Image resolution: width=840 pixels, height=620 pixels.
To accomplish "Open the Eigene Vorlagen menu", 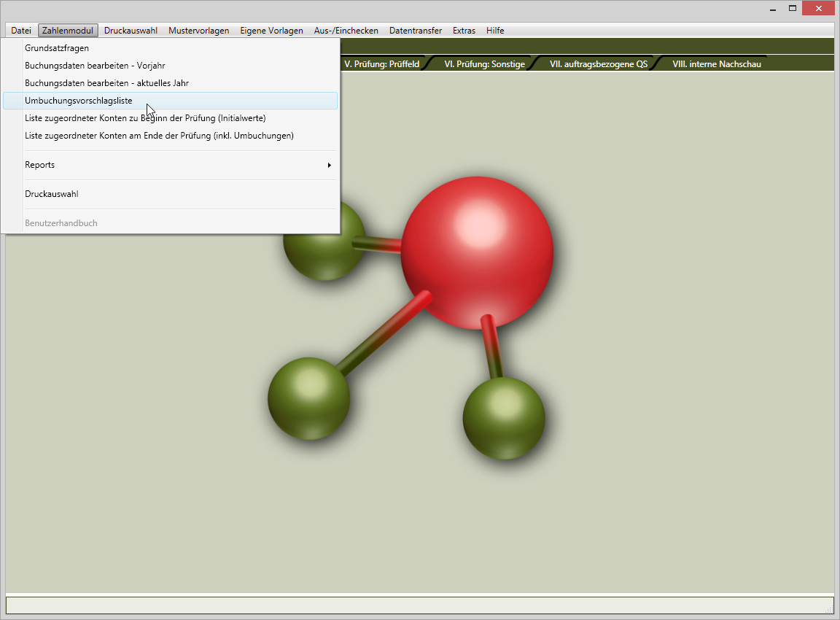I will point(271,31).
